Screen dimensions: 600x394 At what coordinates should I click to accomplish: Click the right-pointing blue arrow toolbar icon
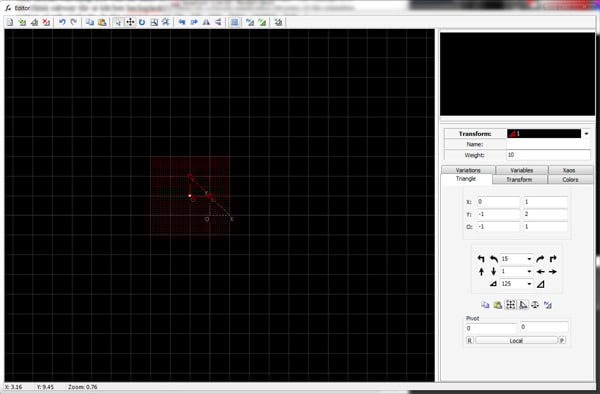pyautogui.click(x=194, y=22)
